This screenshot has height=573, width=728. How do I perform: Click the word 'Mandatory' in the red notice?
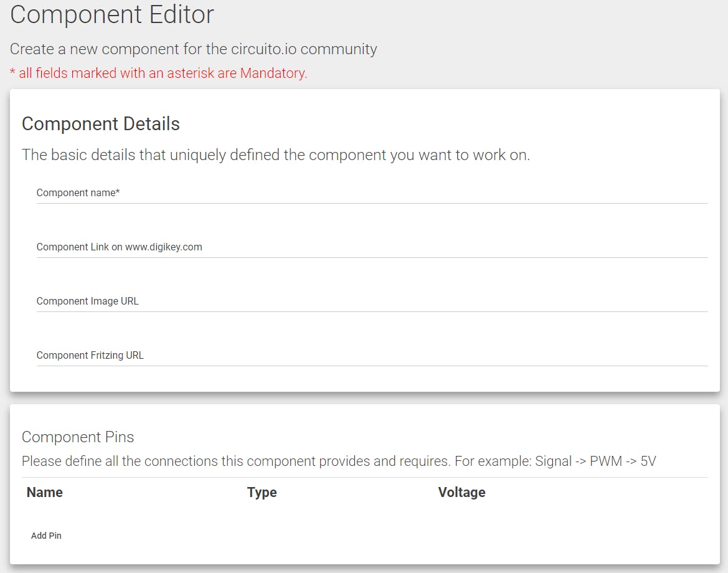272,73
